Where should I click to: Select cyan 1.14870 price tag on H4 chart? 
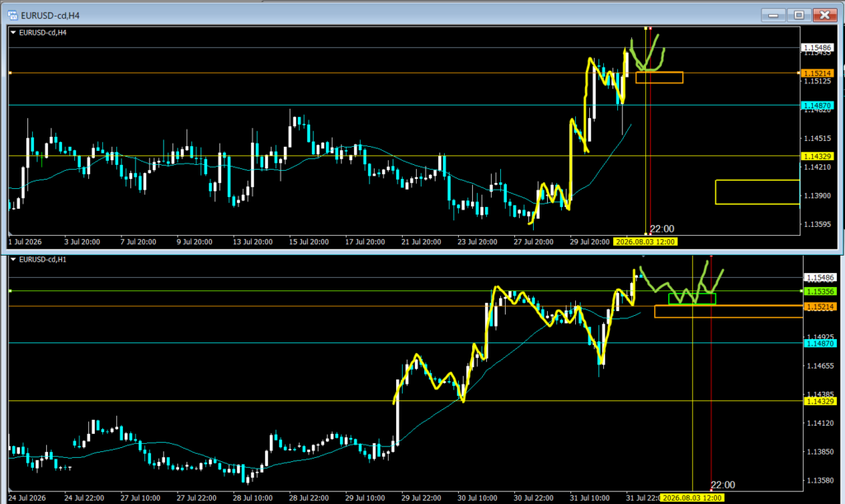tap(817, 106)
